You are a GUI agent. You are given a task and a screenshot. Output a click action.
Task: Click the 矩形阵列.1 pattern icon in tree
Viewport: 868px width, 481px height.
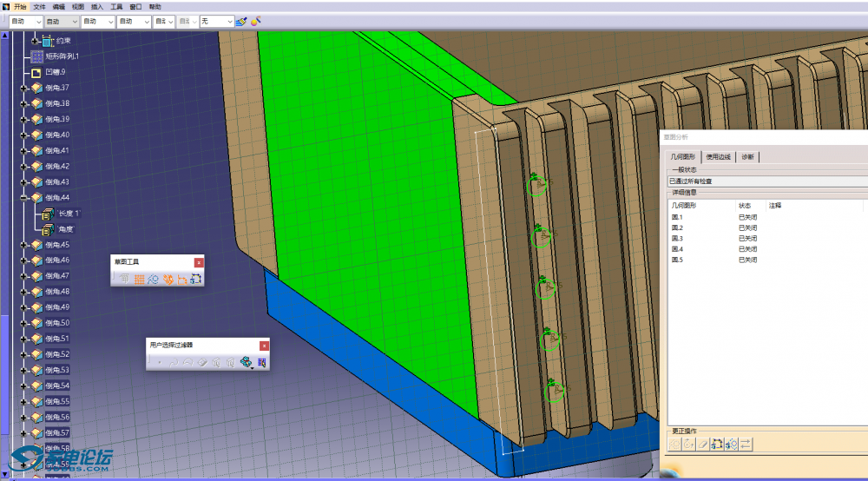click(x=36, y=56)
